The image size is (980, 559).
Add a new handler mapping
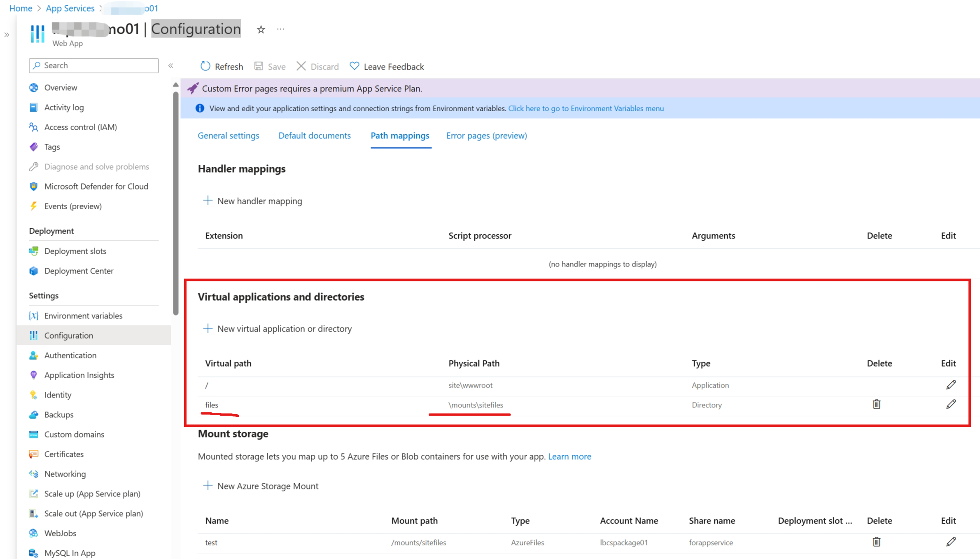click(x=253, y=201)
